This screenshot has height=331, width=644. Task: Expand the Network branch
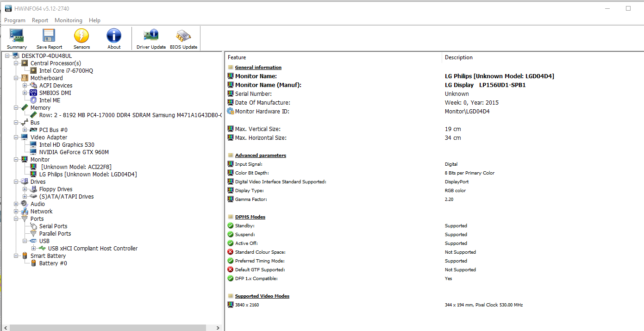point(16,211)
